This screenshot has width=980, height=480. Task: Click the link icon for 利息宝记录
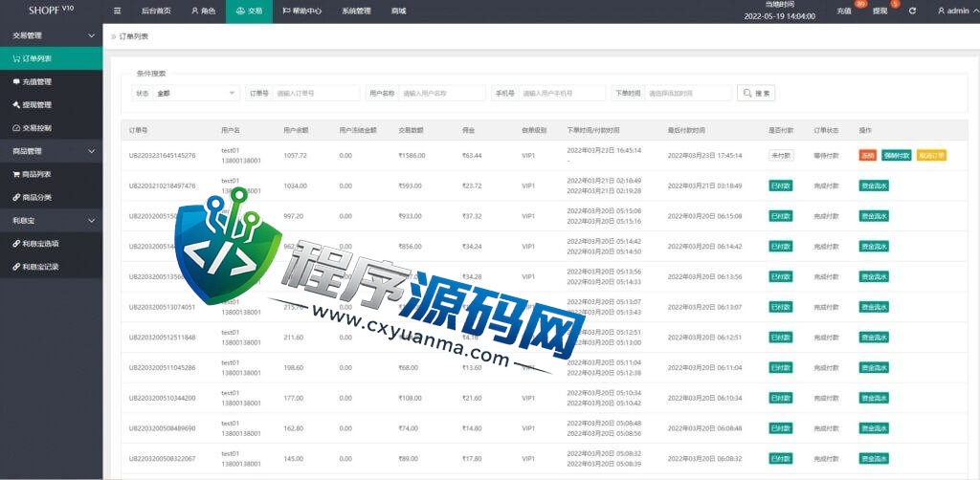16,267
